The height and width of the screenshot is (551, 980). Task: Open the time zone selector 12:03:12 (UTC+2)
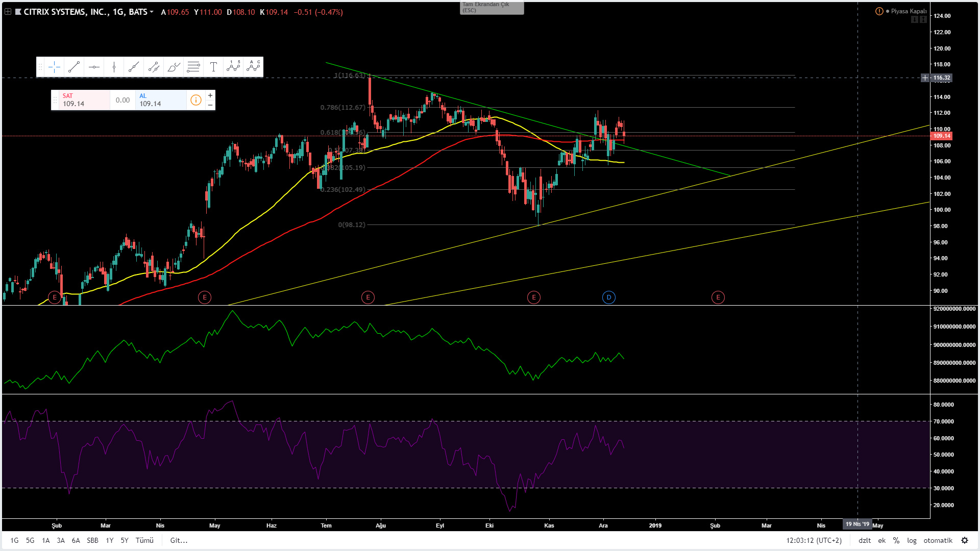click(814, 540)
